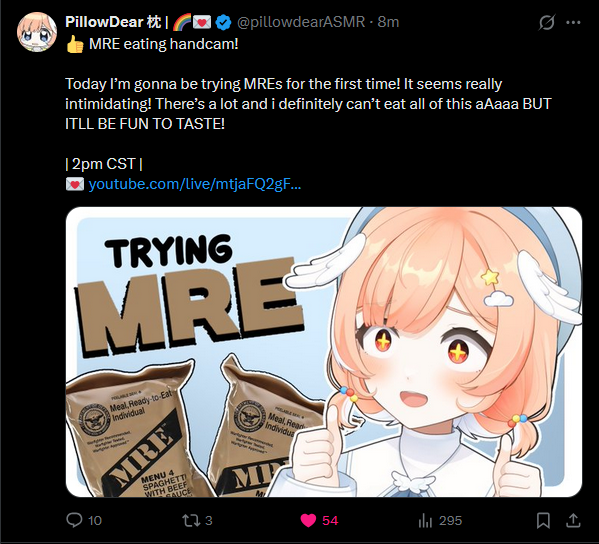Click the 295 views count
Screen dimensions: 599x544
tap(450, 520)
